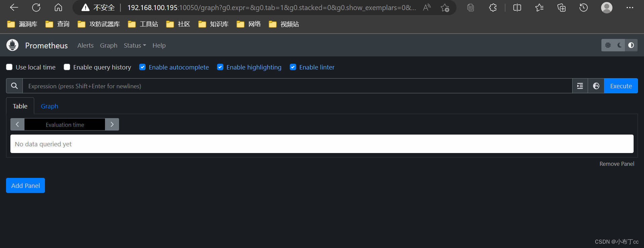Click Add Panel button
This screenshot has width=644, height=248.
[x=25, y=185]
